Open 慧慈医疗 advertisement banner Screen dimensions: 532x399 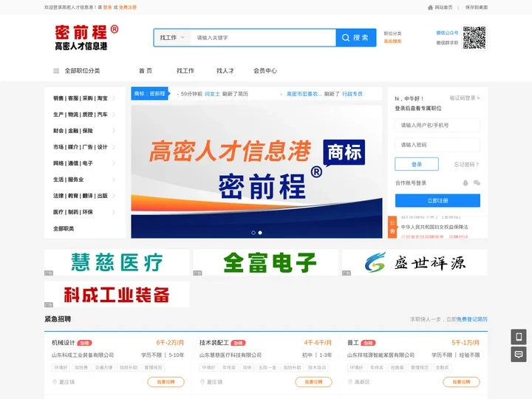click(117, 262)
